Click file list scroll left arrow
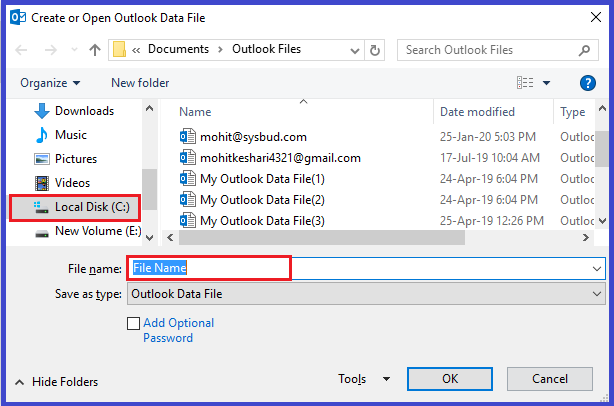This screenshot has height=406, width=614. pos(170,238)
